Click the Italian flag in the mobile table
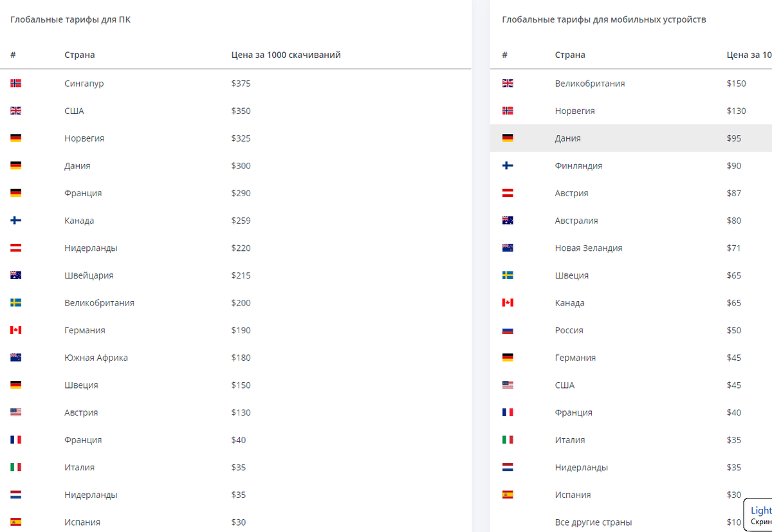772x532 pixels. 508,440
